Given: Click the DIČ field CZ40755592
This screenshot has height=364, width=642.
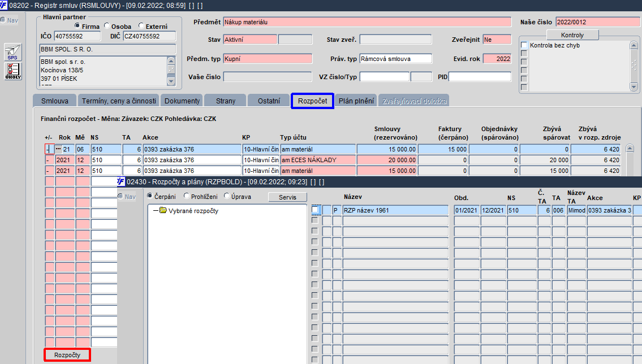Looking at the screenshot, I should click(x=149, y=36).
